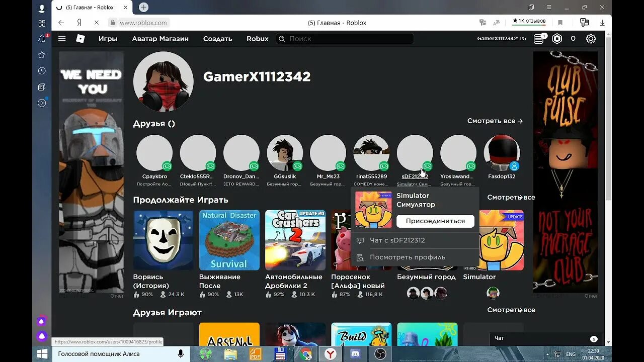This screenshot has width=644, height=362.
Task: Click the profile search icon beside Посмотреть профиль
Action: pyautogui.click(x=360, y=257)
